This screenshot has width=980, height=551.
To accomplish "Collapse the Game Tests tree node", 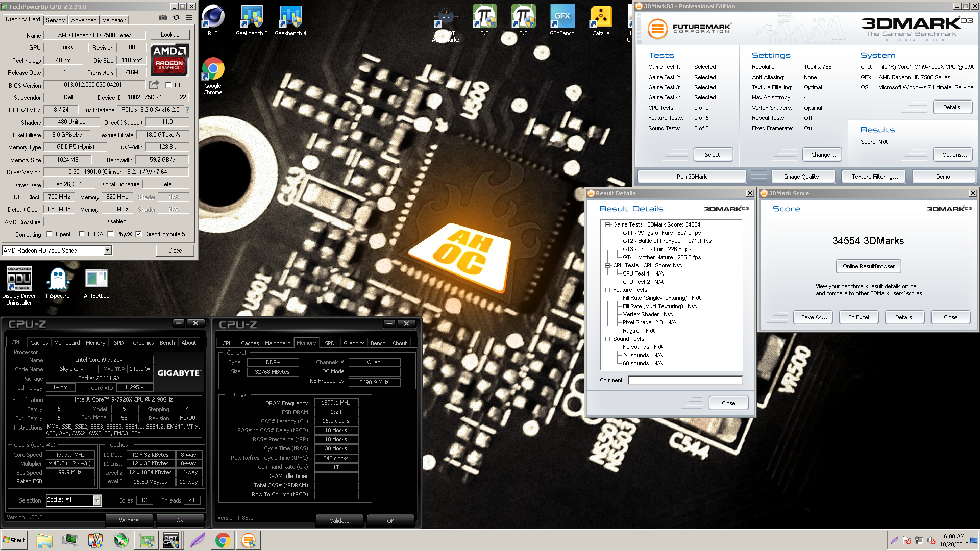I will pyautogui.click(x=608, y=224).
